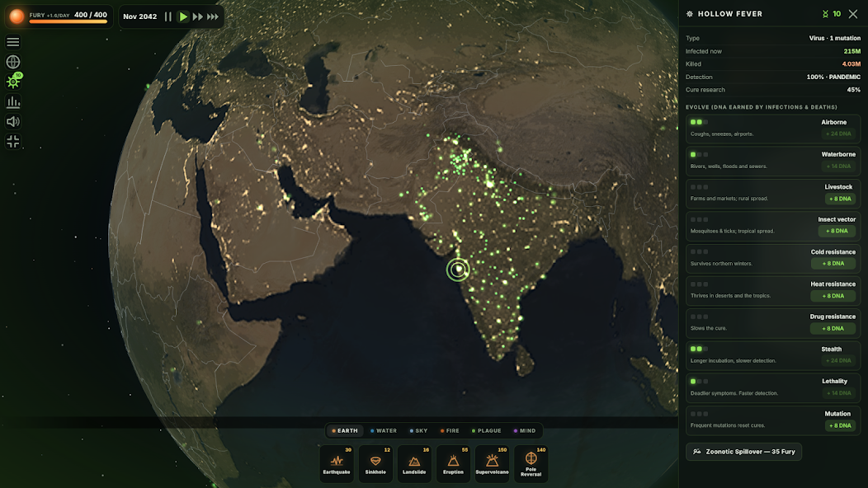
Task: Click the exit fullscreen icon in the sidebar
Action: tap(12, 142)
